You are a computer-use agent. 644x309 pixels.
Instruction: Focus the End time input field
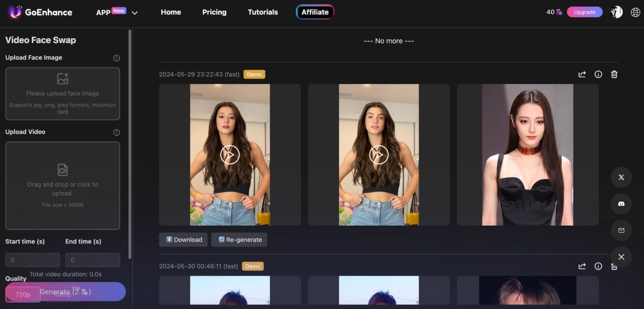pos(93,260)
